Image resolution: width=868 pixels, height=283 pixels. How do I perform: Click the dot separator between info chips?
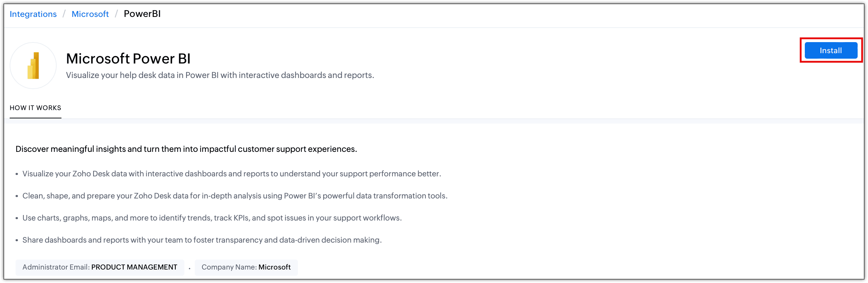(x=190, y=268)
